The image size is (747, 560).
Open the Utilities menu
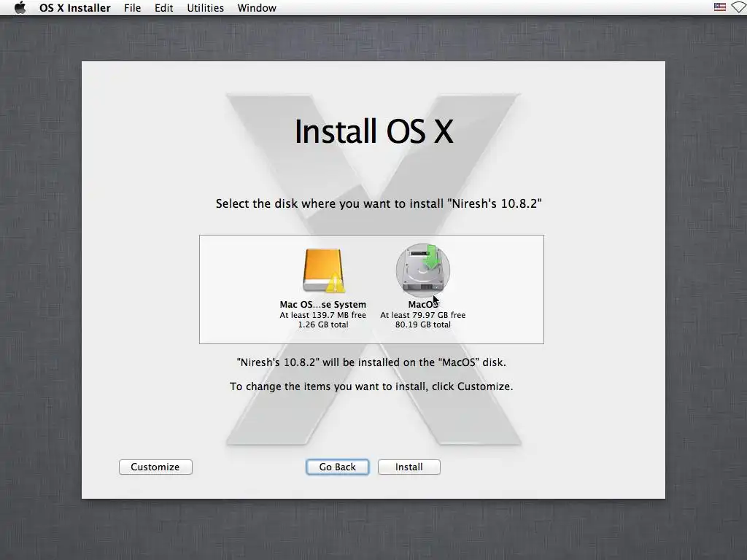pyautogui.click(x=205, y=8)
